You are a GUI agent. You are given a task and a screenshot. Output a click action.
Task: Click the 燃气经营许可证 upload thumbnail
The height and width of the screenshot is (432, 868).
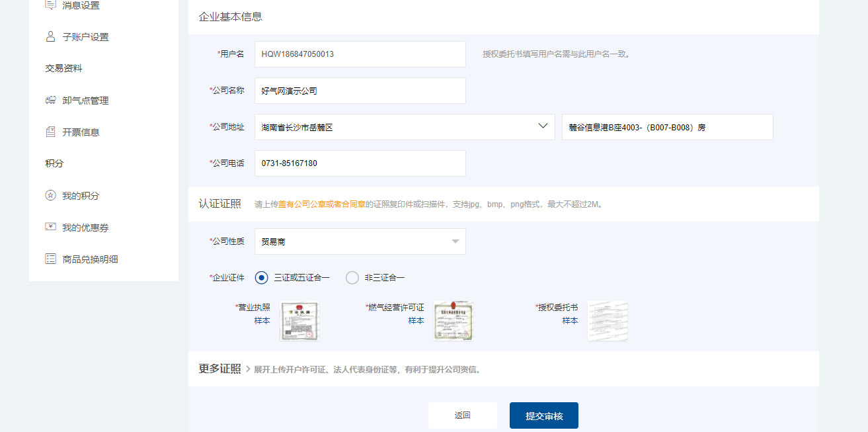coord(454,322)
